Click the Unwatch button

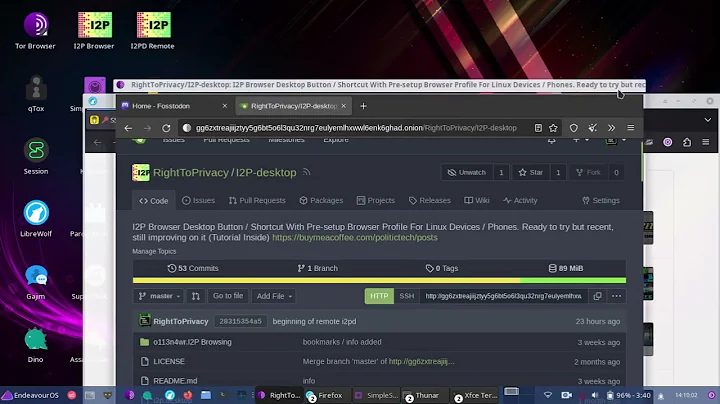(x=467, y=173)
